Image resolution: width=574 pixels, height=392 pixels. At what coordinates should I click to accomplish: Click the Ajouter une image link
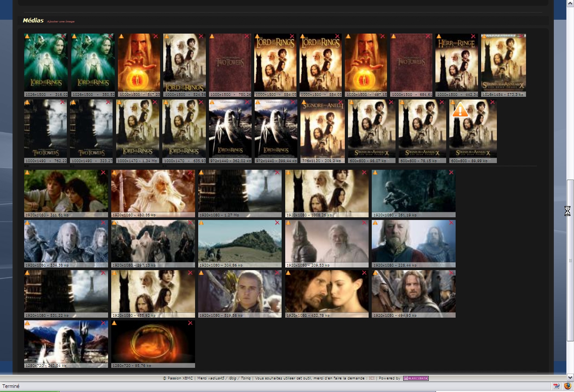tap(61, 22)
